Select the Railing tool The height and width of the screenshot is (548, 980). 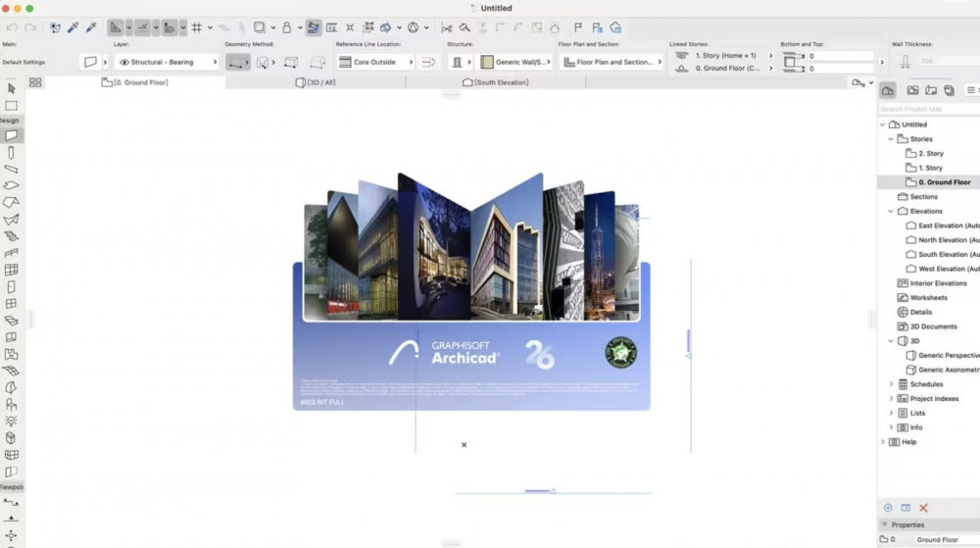point(11,253)
